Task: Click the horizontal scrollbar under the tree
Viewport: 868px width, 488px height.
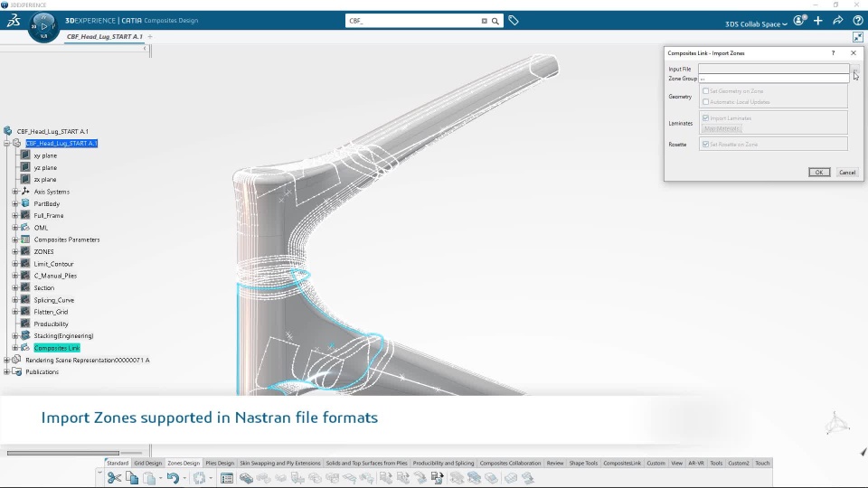Action: (63, 453)
